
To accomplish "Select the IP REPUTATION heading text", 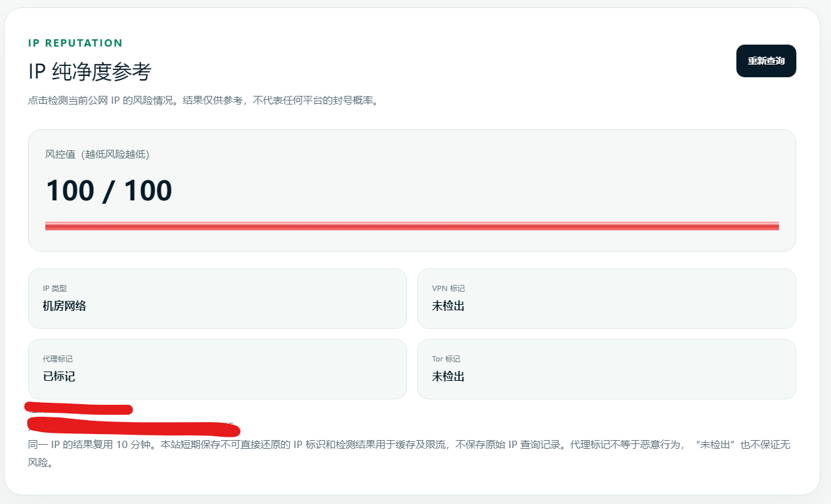I will coord(75,43).
